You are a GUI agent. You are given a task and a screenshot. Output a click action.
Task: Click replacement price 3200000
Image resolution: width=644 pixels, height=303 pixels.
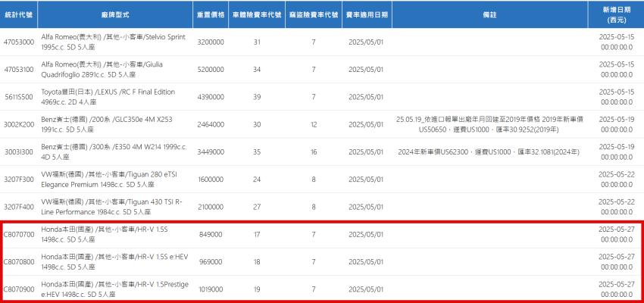(x=211, y=42)
